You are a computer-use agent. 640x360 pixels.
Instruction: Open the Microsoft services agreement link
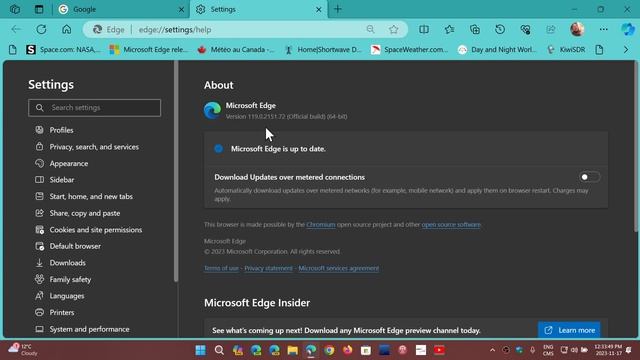(338, 268)
